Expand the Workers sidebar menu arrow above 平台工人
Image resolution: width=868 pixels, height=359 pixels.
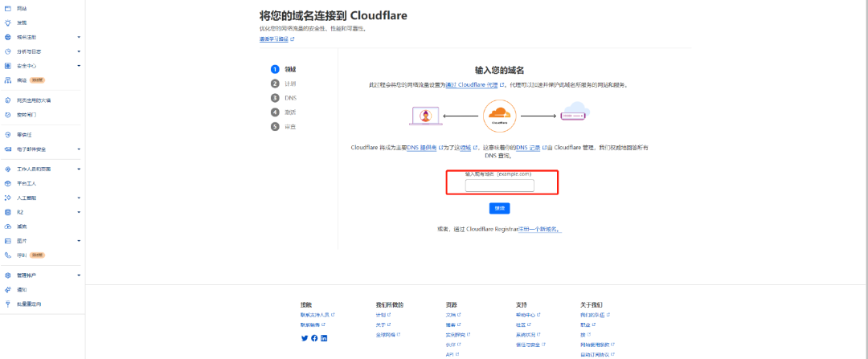click(x=79, y=169)
